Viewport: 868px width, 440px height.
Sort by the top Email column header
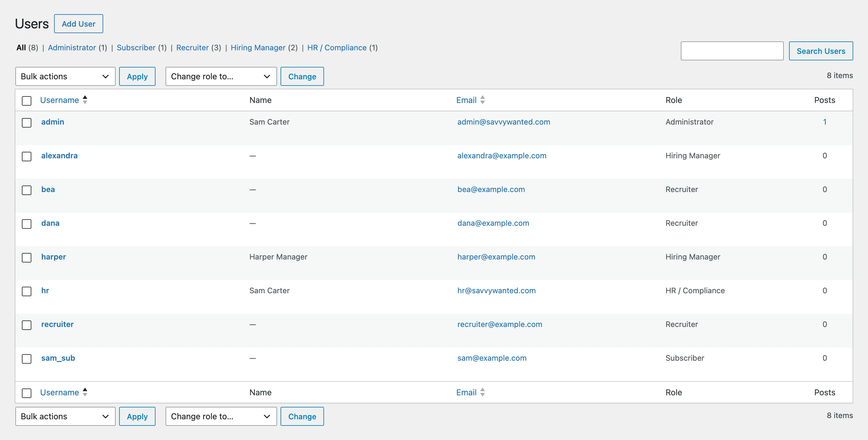tap(470, 100)
